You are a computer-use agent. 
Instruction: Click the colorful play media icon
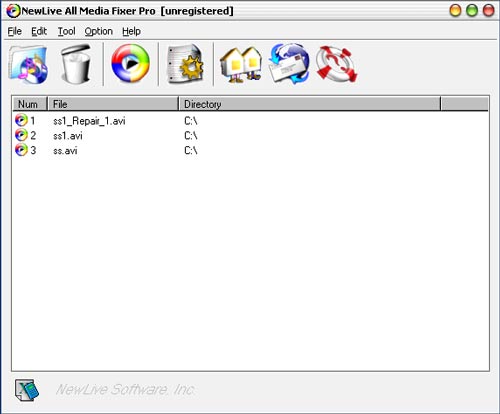click(131, 63)
